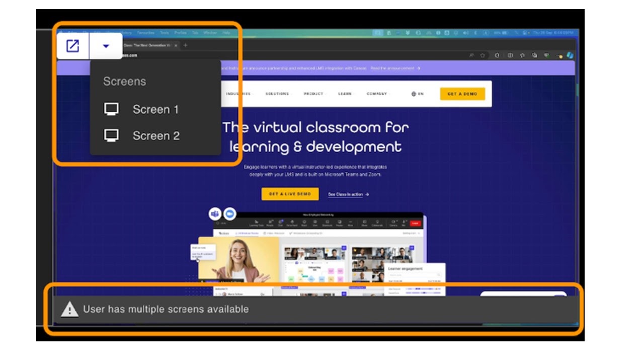
Task: Collapse the Screens dropdown arrow
Action: click(106, 46)
